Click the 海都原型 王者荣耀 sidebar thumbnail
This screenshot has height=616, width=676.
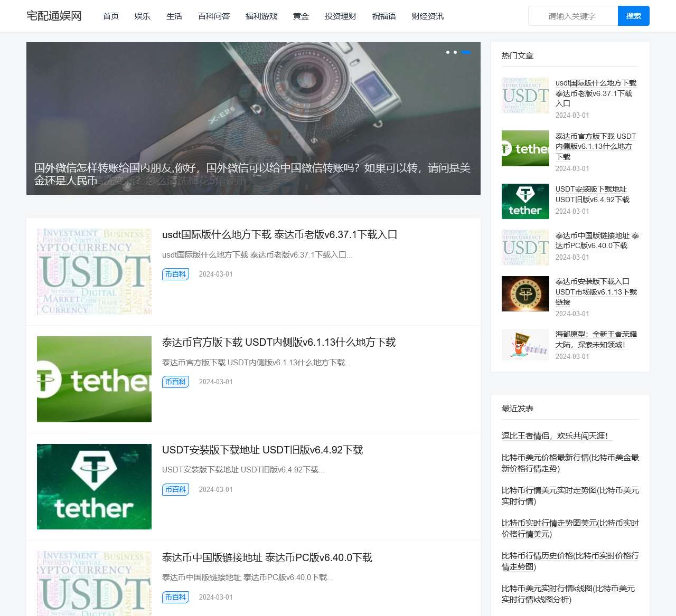pos(525,344)
